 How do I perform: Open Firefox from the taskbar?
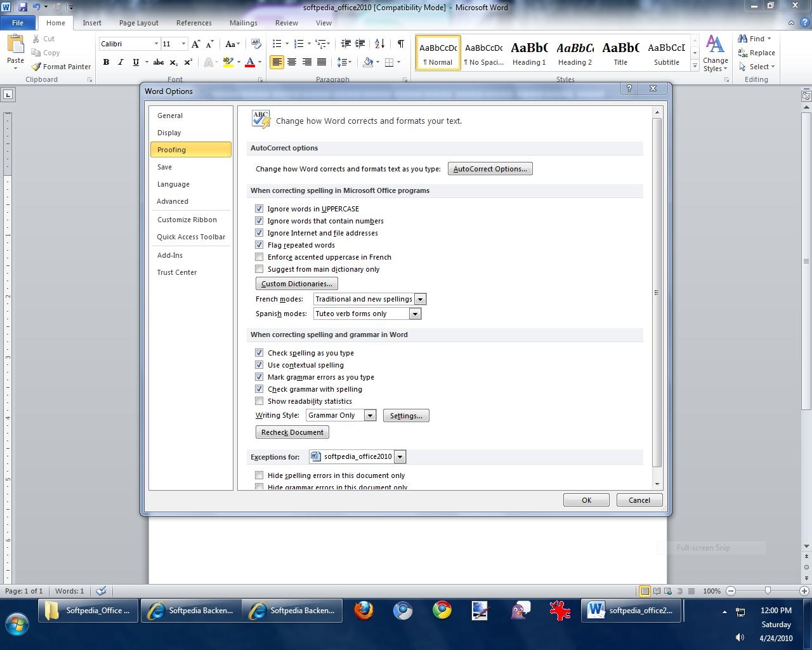(x=363, y=611)
